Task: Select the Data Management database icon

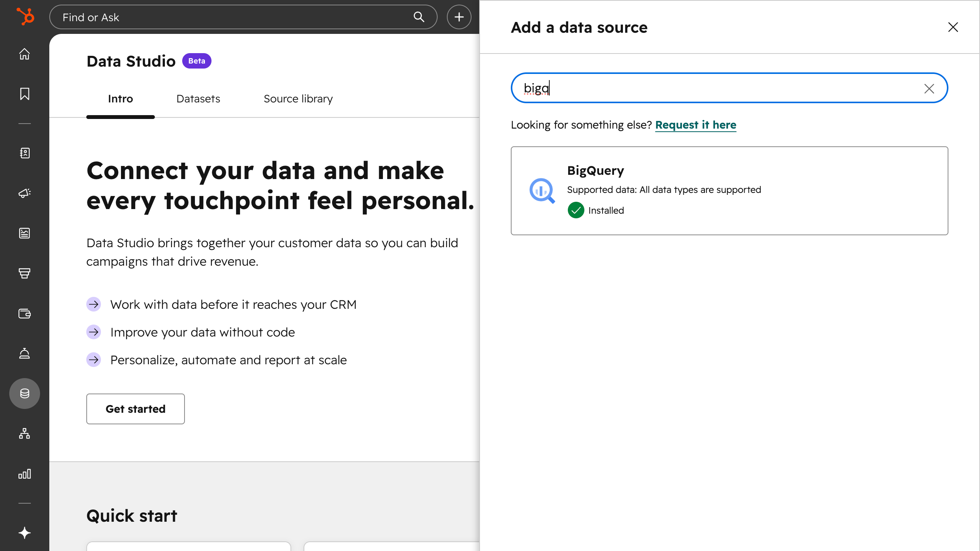Action: click(x=25, y=394)
